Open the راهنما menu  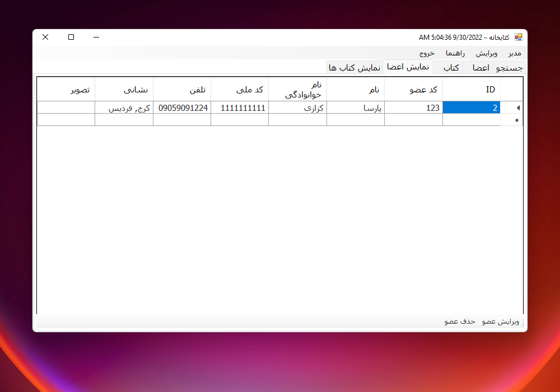point(455,53)
